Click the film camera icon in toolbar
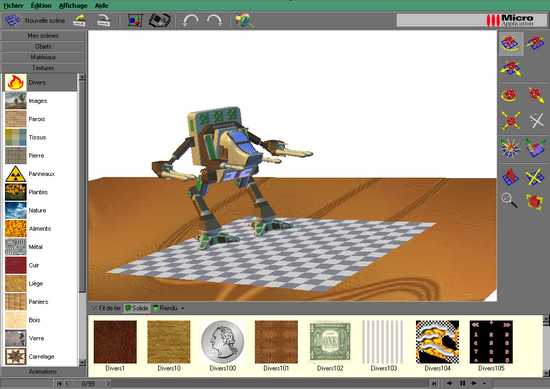Image resolution: width=550 pixels, height=389 pixels. click(x=160, y=20)
